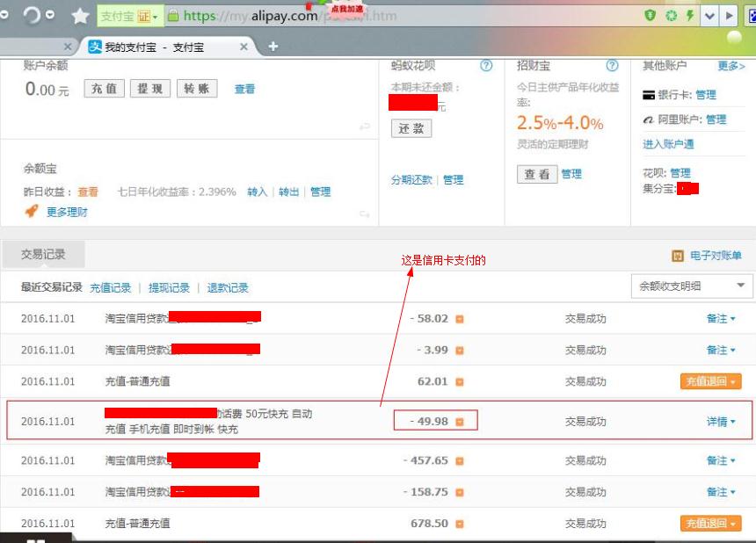Click the bookmark star icon in toolbar
The height and width of the screenshot is (543, 756).
80,16
